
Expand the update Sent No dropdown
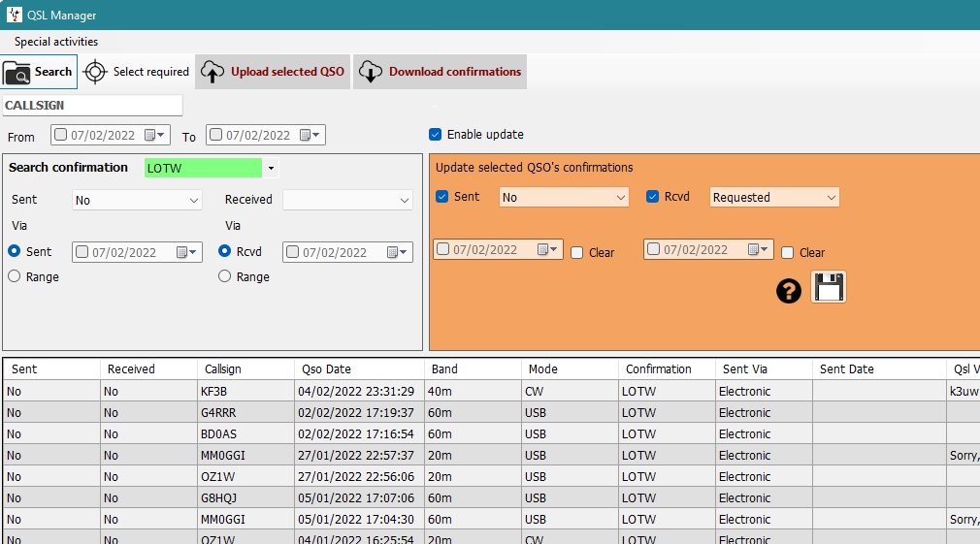coord(620,198)
